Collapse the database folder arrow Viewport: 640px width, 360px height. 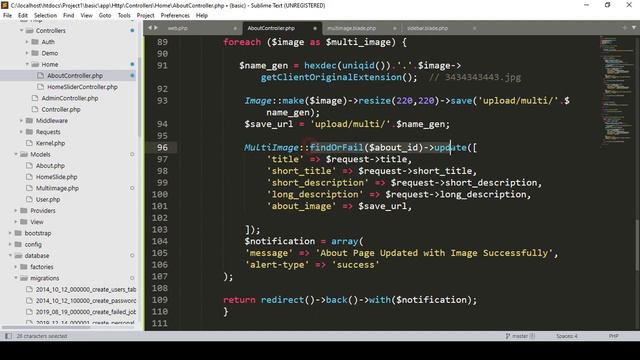click(10, 256)
